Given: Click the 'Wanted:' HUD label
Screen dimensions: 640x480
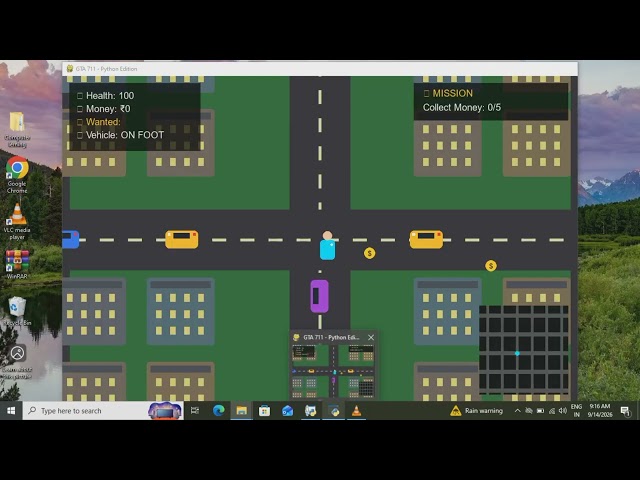Looking at the screenshot, I should point(103,122).
